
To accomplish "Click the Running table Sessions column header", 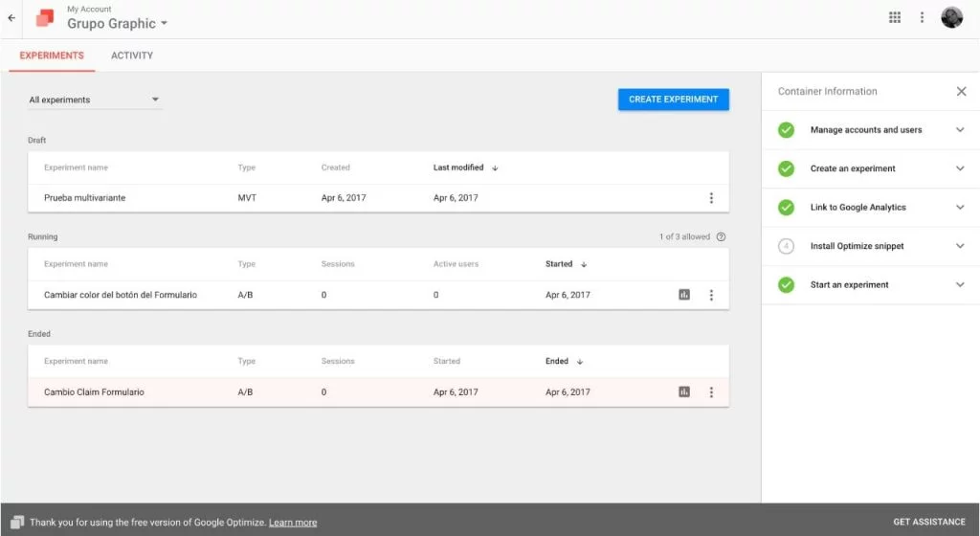I will 338,264.
